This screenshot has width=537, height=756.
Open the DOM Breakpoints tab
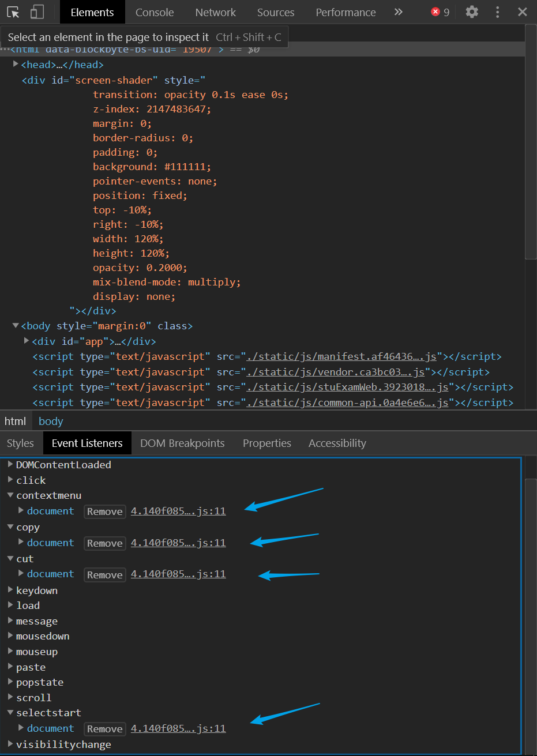(182, 443)
